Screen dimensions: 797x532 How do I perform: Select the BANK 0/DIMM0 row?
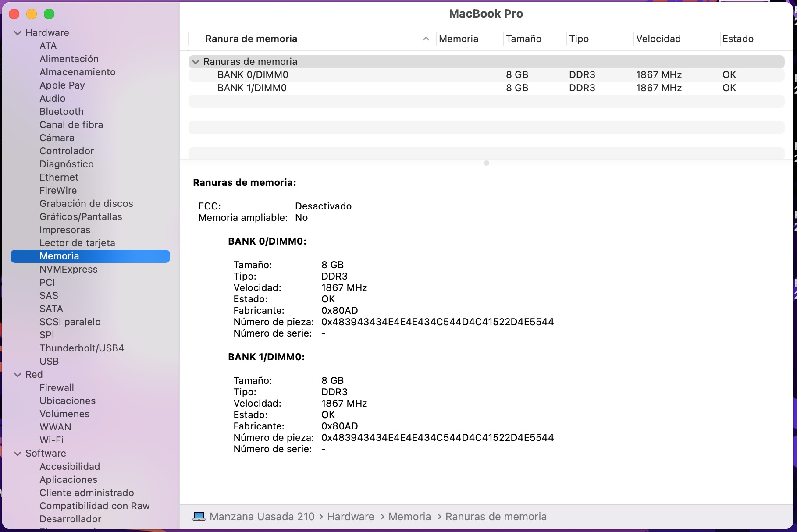click(253, 75)
